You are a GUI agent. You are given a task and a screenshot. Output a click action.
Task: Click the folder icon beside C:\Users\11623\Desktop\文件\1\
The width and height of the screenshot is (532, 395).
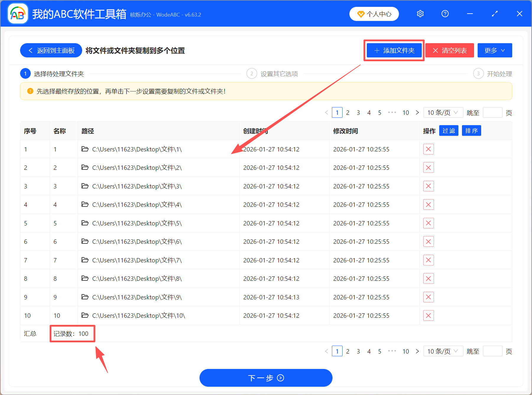coord(85,149)
